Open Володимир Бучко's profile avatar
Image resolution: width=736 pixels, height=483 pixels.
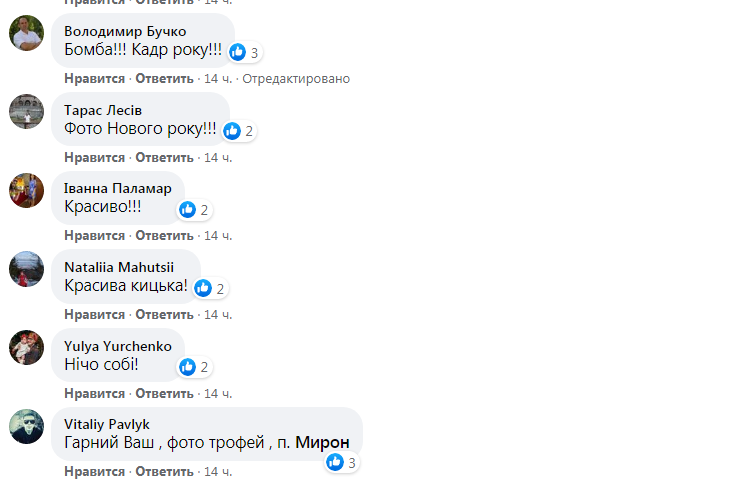pyautogui.click(x=26, y=33)
